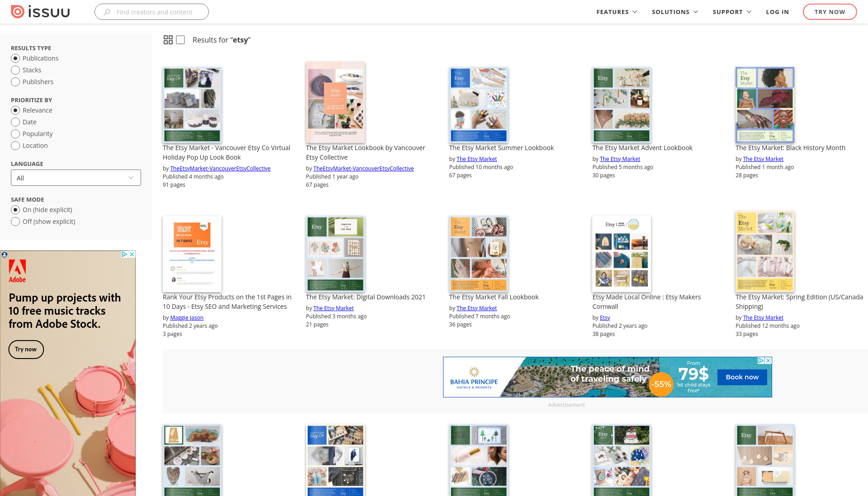868x496 pixels.
Task: Open Spring Edition (US/Canada) thumbnail
Action: (765, 251)
